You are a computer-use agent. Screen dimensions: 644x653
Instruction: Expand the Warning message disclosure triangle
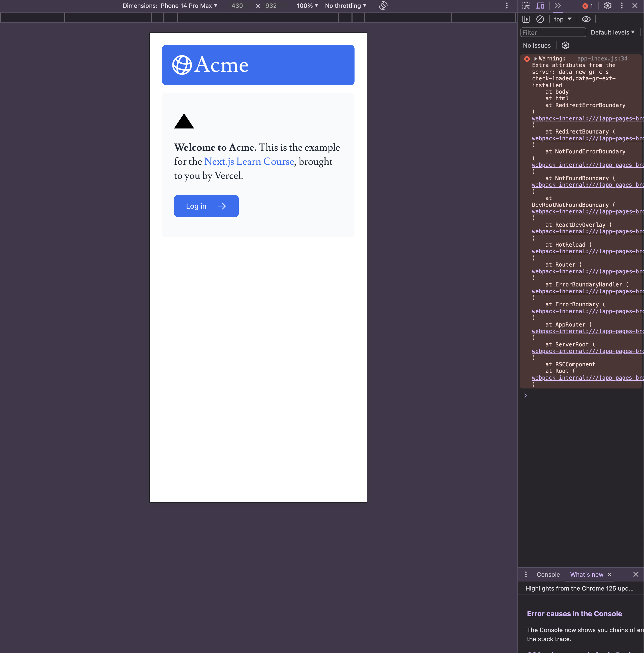point(535,59)
